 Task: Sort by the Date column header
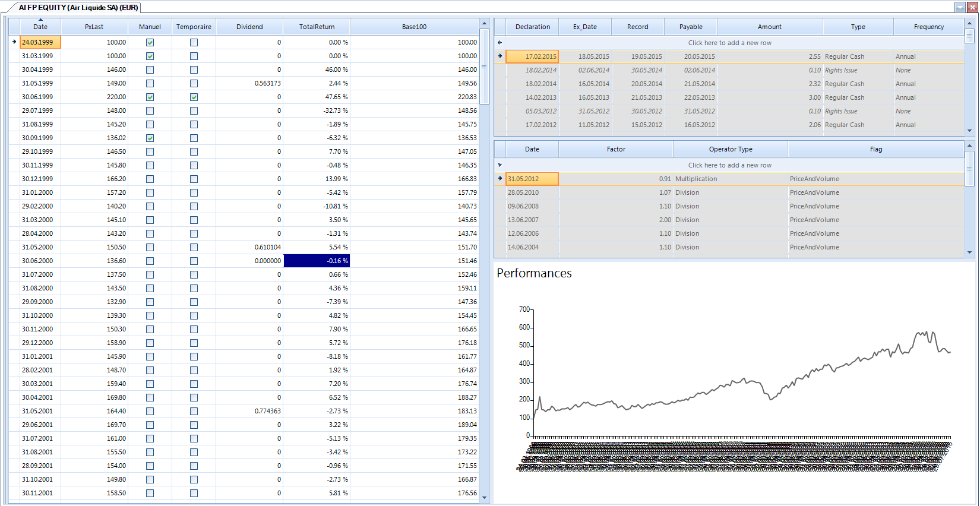pos(40,27)
